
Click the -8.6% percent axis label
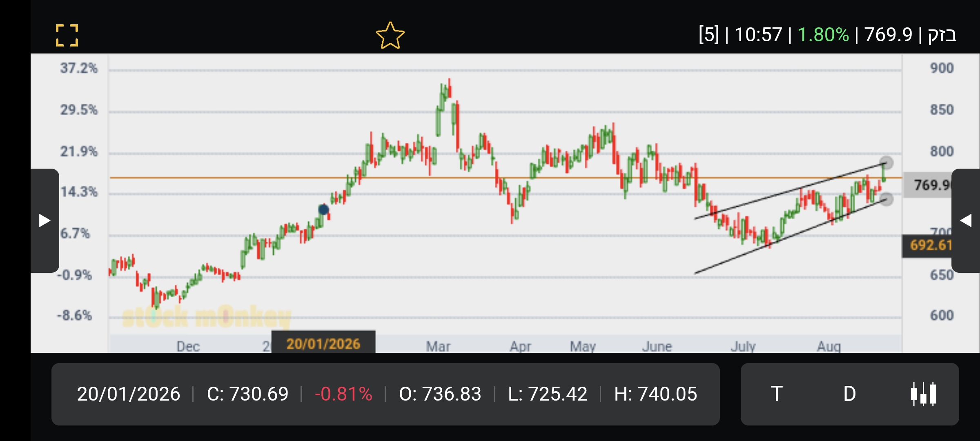[74, 315]
